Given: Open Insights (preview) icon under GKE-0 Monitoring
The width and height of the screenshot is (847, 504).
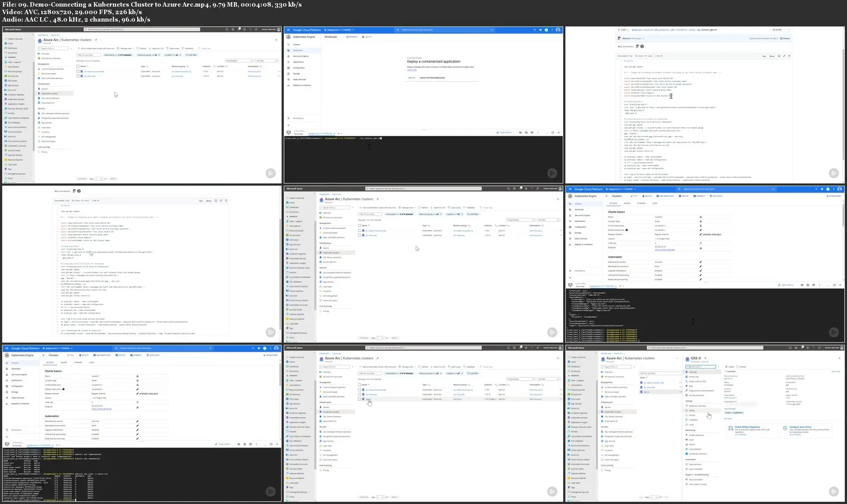Looking at the screenshot, I should [687, 435].
